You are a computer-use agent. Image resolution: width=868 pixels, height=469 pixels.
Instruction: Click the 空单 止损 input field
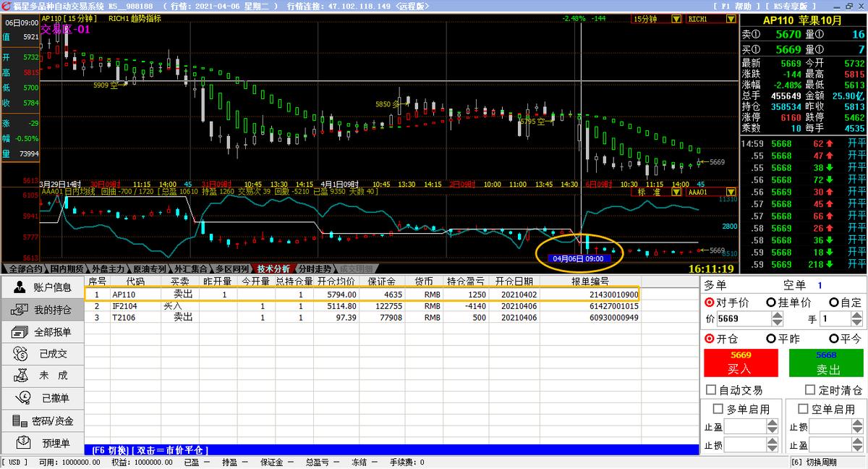click(x=830, y=427)
